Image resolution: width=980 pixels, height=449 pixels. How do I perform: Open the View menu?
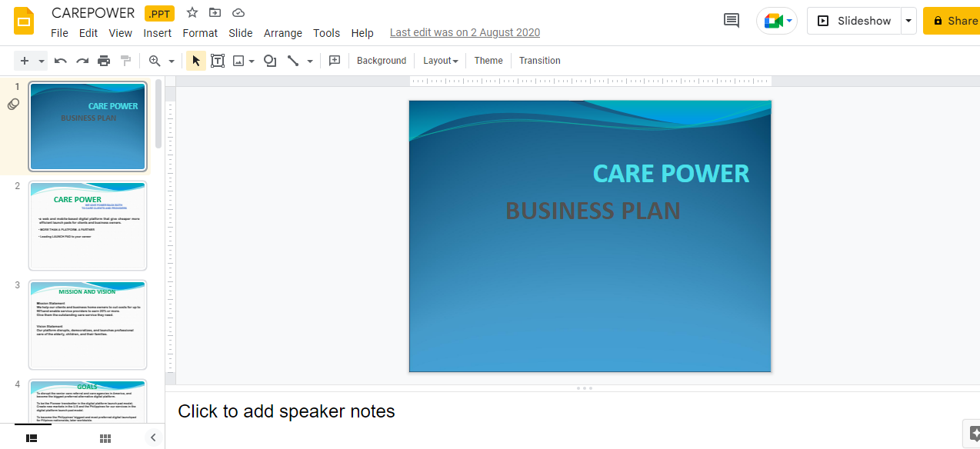click(x=121, y=33)
